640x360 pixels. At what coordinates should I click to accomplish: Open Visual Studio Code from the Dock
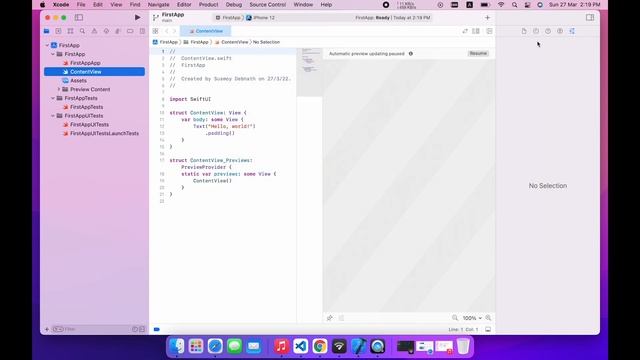point(300,346)
